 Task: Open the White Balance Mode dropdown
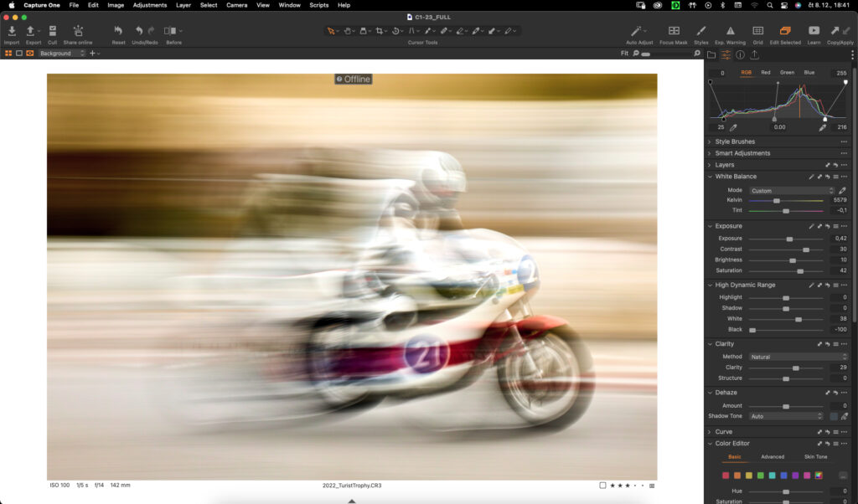[792, 191]
